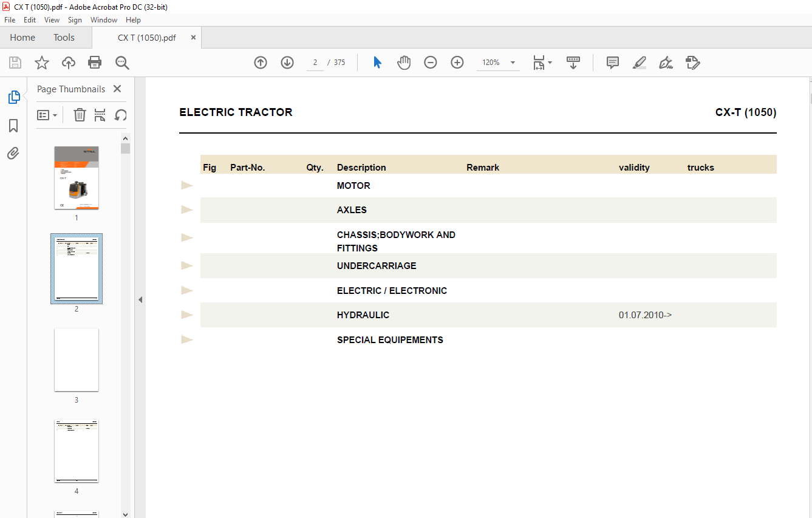Screen dimensions: 812x518
Task: Click the MOTOR entry text
Action: pos(353,186)
